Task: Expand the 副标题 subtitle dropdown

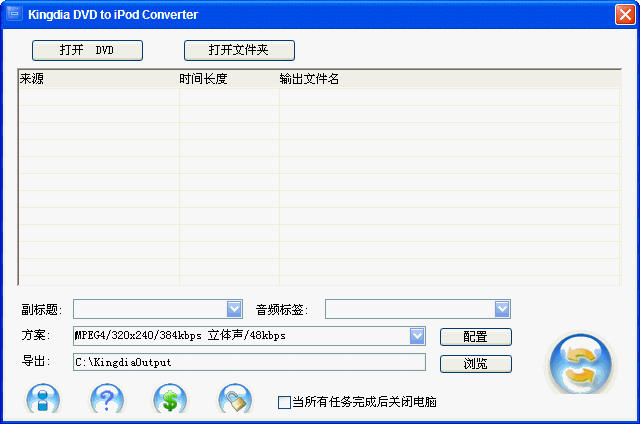Action: click(234, 309)
